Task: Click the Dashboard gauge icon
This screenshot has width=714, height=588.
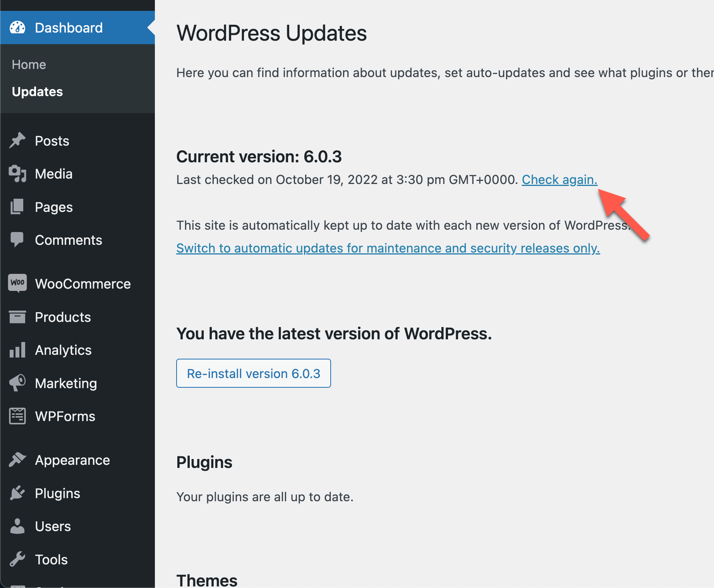Action: [x=17, y=28]
